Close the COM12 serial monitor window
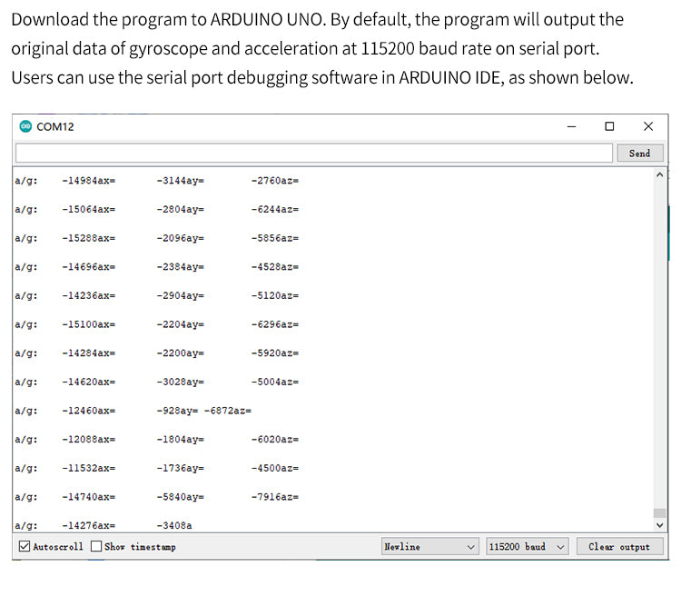Image resolution: width=681 pixels, height=616 pixels. [x=648, y=126]
